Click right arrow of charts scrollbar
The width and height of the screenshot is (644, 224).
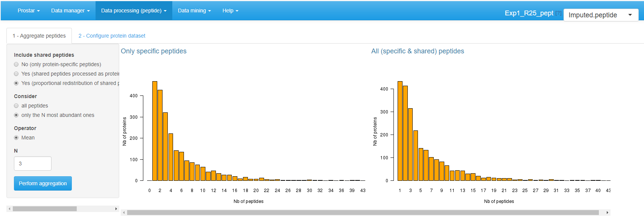(607, 213)
